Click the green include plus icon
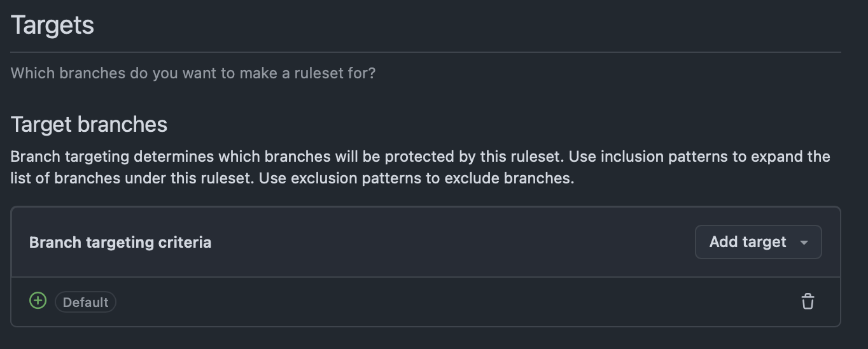The height and width of the screenshot is (349, 868). [38, 301]
